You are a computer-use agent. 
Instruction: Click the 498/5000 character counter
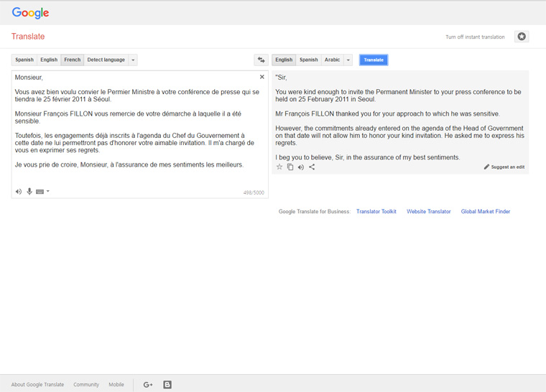coord(254,192)
